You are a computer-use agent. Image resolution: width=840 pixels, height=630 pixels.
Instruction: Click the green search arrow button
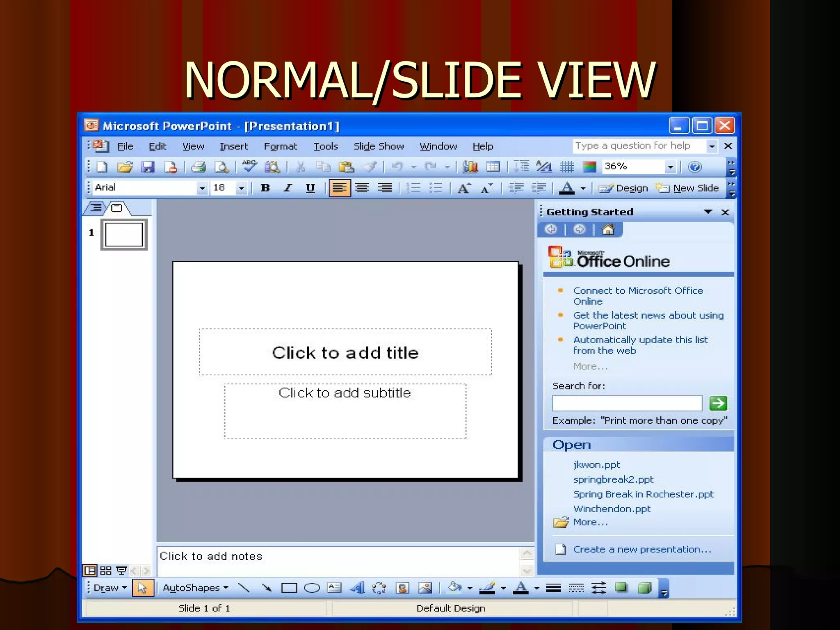(718, 403)
